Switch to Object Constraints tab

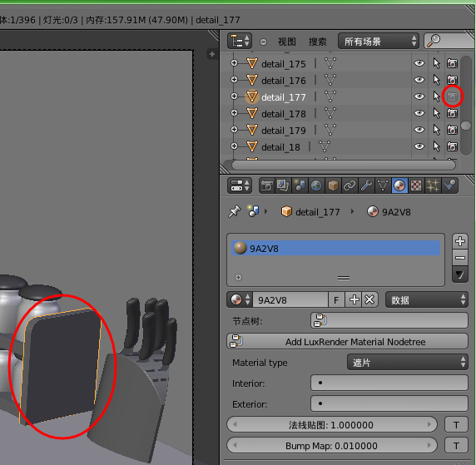pos(350,186)
